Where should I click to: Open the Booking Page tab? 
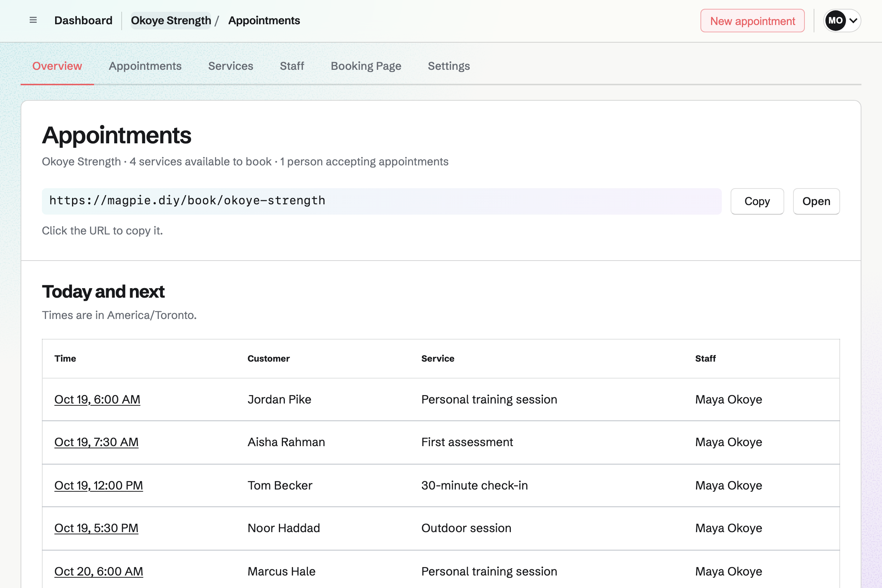click(366, 66)
